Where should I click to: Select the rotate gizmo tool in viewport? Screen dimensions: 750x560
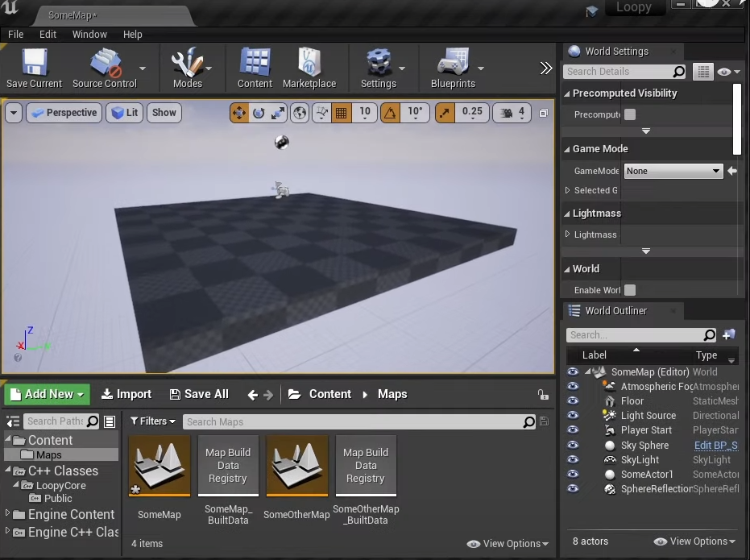pos(259,113)
